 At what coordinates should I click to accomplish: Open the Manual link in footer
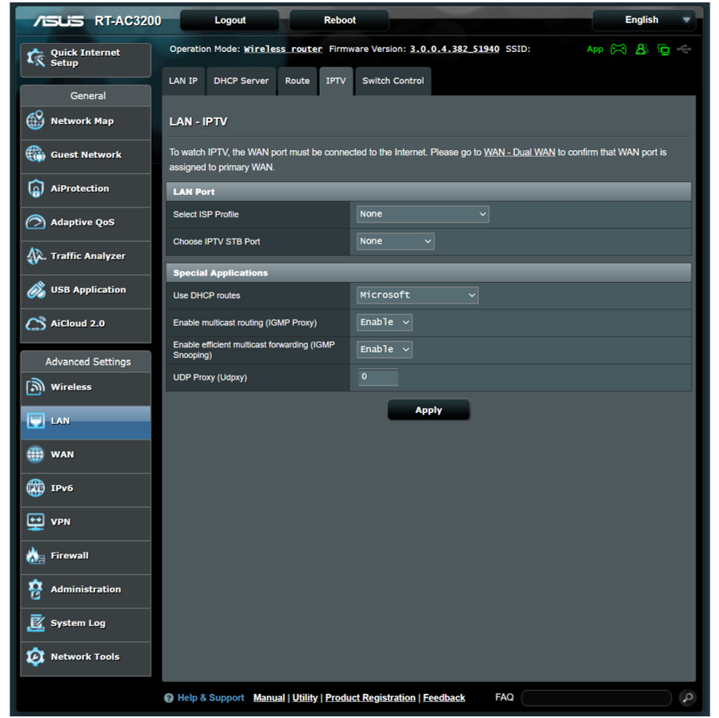269,698
